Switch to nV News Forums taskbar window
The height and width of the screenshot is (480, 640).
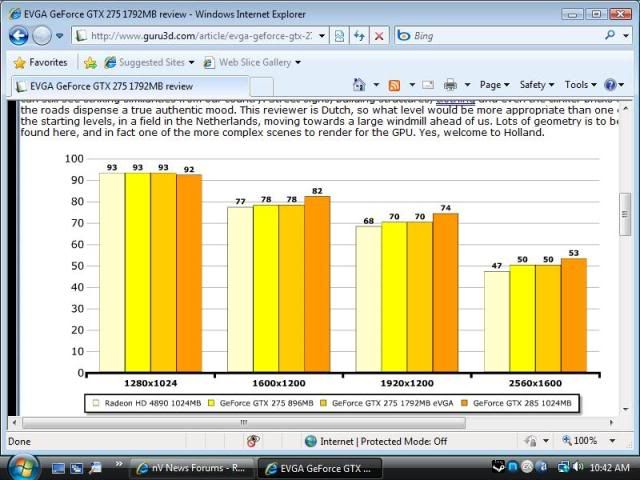[x=191, y=468]
